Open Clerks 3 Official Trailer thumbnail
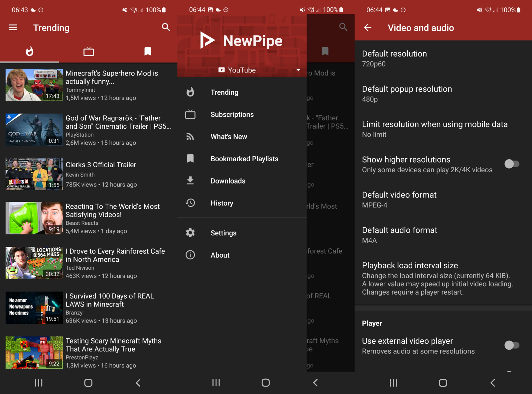The height and width of the screenshot is (394, 532). tap(34, 174)
